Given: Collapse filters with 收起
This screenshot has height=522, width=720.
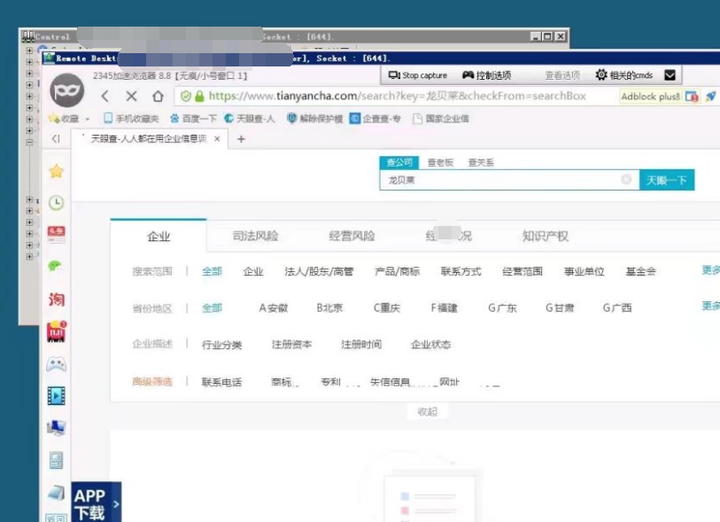Looking at the screenshot, I should 427,411.
